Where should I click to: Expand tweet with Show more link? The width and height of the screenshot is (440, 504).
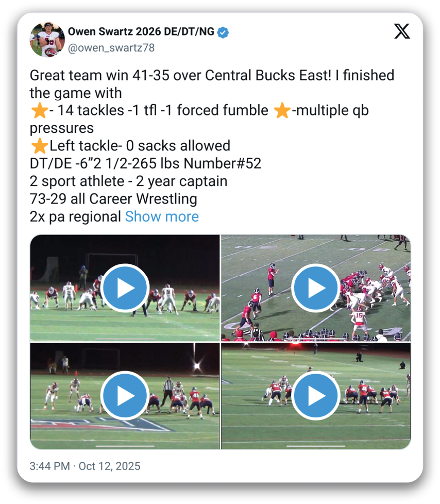pos(162,216)
